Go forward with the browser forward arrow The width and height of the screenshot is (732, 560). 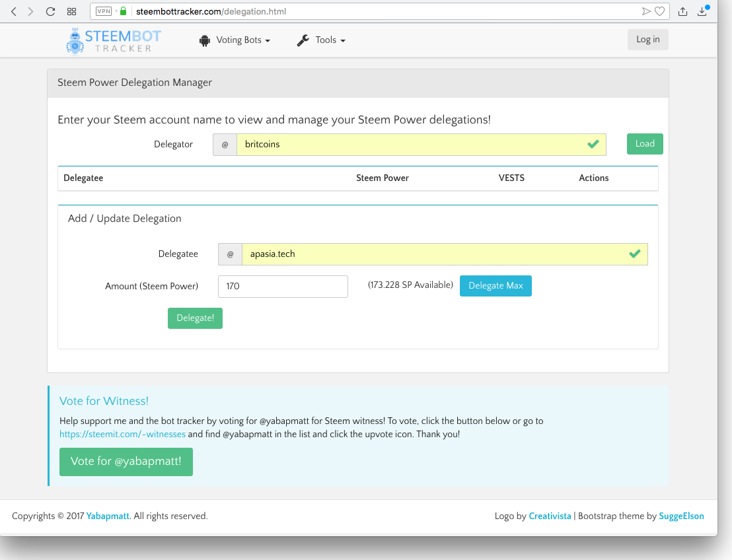pos(30,12)
